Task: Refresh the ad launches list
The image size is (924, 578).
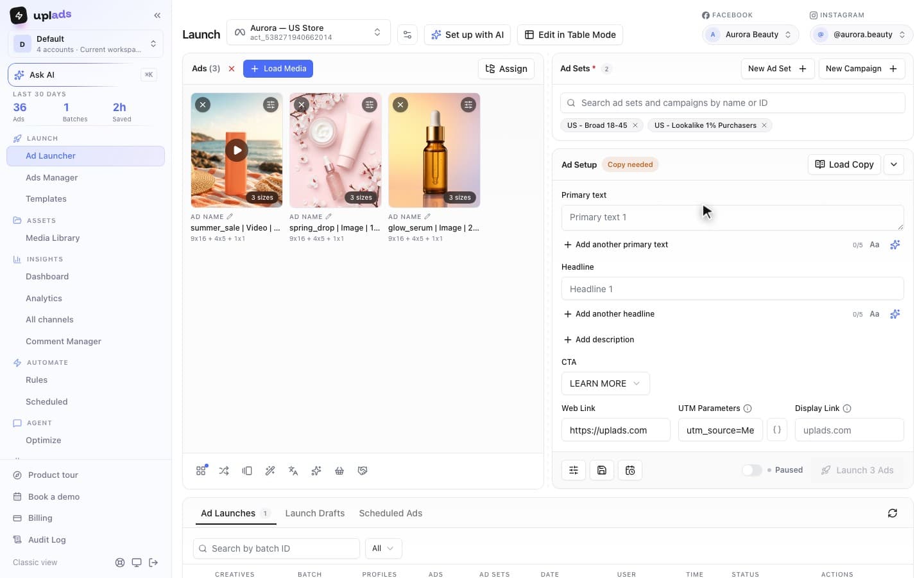Action: coord(893,513)
